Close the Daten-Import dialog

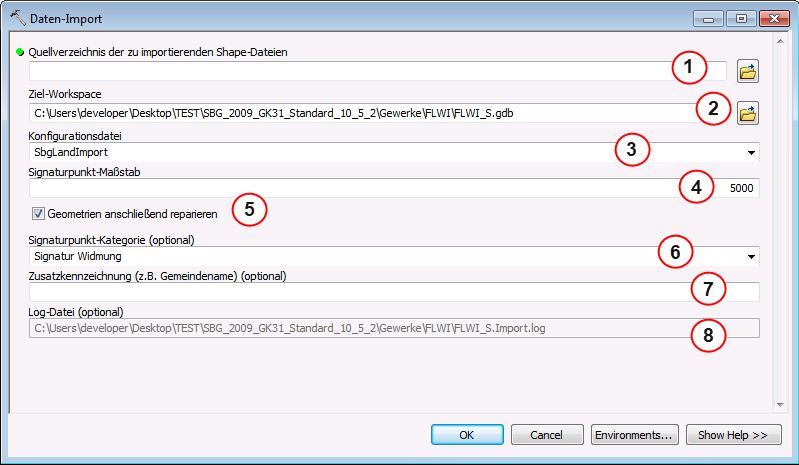pos(774,19)
